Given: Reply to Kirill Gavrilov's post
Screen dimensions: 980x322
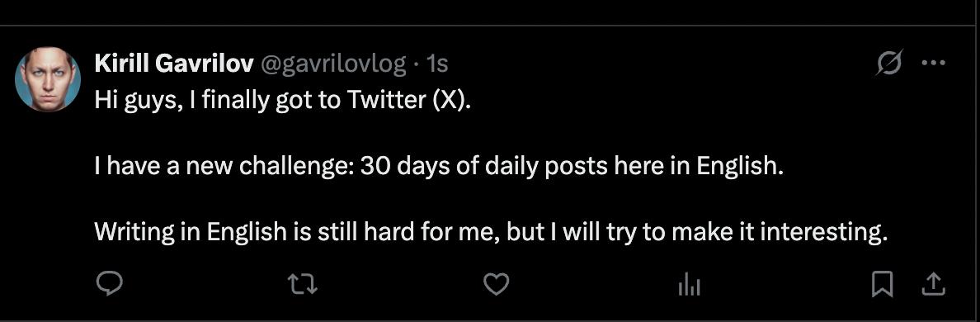Looking at the screenshot, I should [109, 286].
